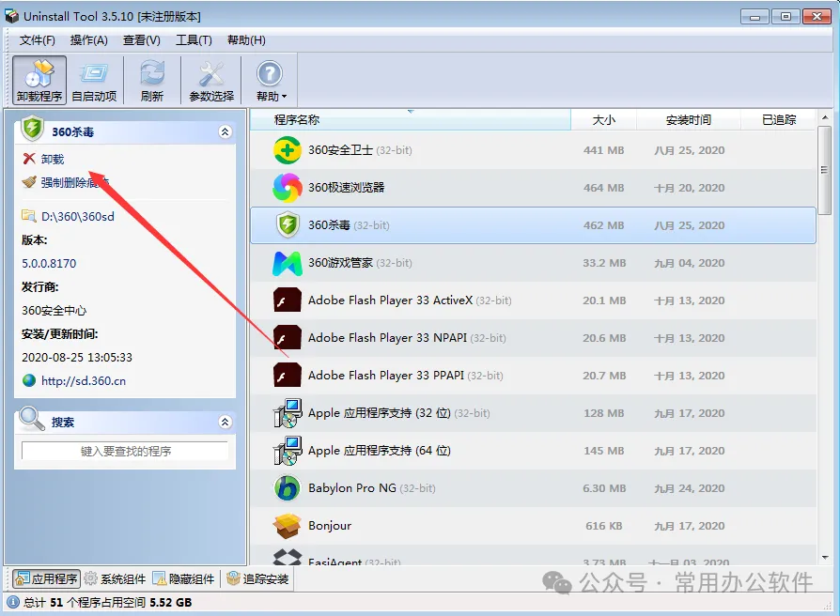Select Adobe Flash Player 33 PPAPI icon
840x616 pixels.
click(x=288, y=376)
